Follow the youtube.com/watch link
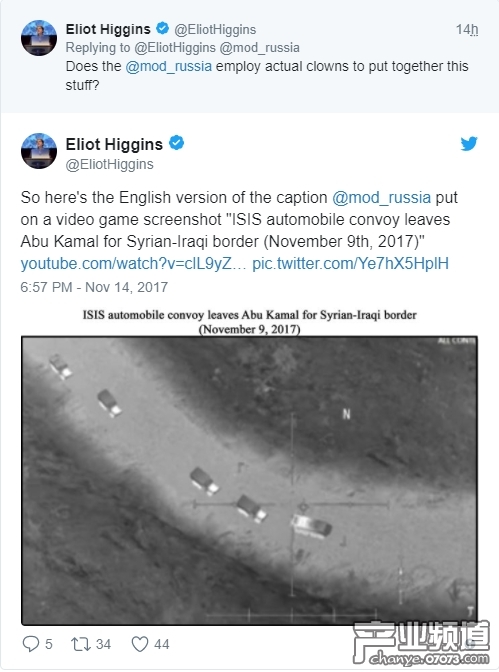This screenshot has height=672, width=499. 133,264
